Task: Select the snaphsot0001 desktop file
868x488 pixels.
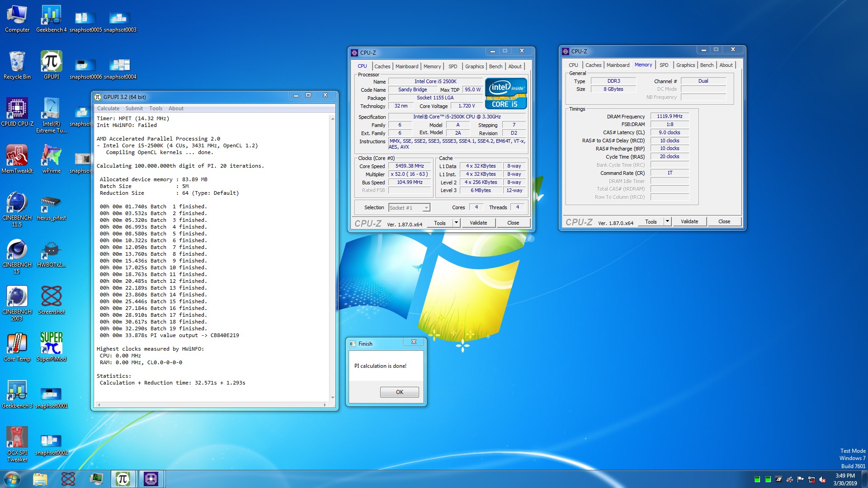Action: [x=51, y=398]
